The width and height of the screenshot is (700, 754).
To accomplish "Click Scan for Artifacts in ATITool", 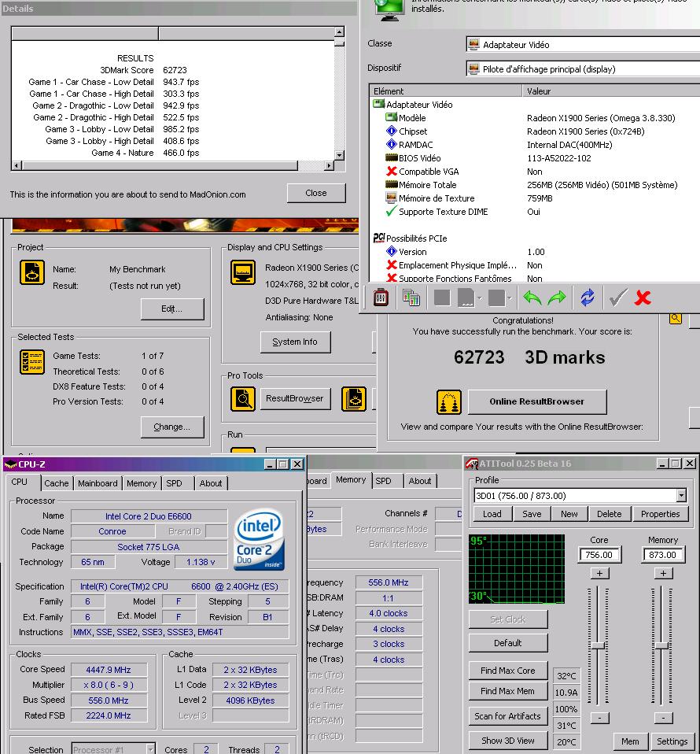I will (508, 716).
